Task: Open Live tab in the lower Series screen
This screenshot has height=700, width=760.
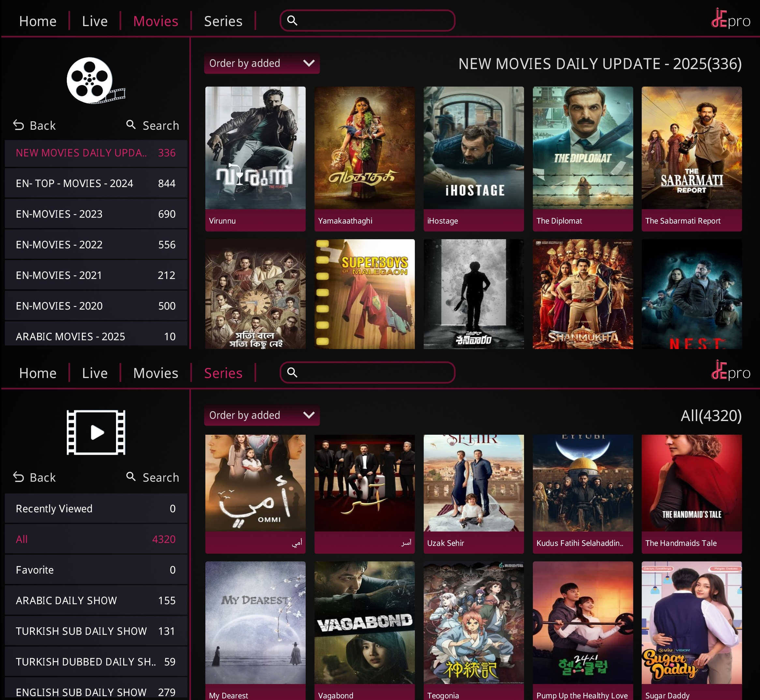Action: (95, 373)
